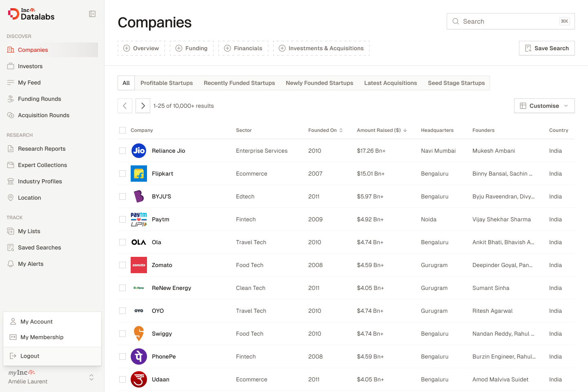
Task: Switch to Seed Stage Startups tab
Action: 456,83
